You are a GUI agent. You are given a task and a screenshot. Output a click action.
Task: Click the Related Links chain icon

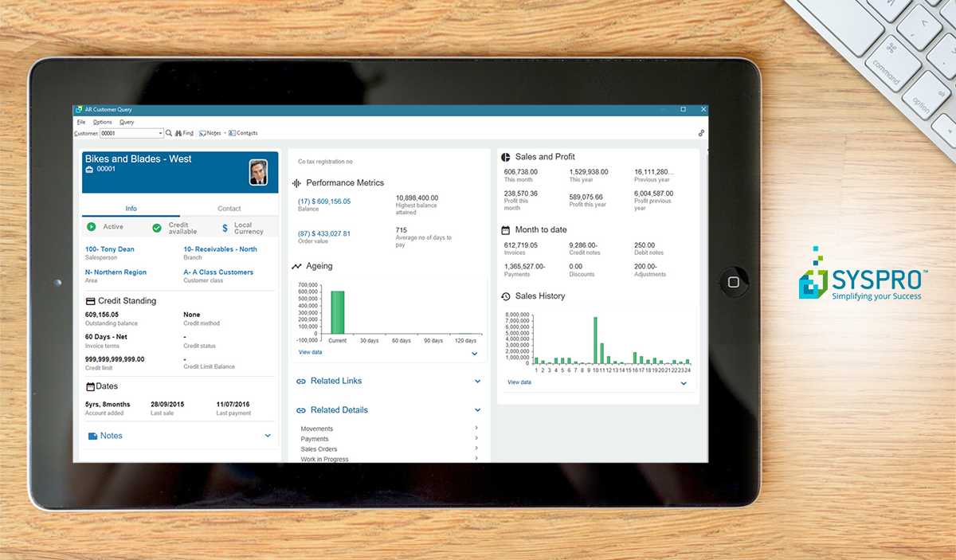coord(300,381)
